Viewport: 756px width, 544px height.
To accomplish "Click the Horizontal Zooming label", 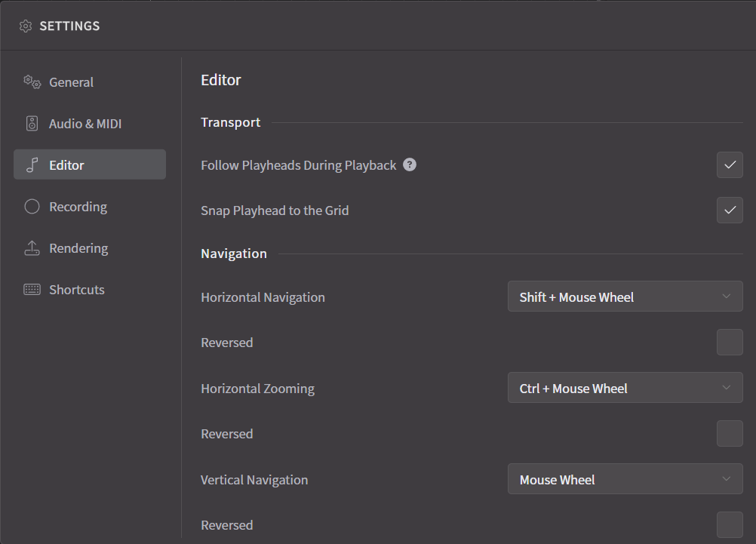I will pos(257,389).
